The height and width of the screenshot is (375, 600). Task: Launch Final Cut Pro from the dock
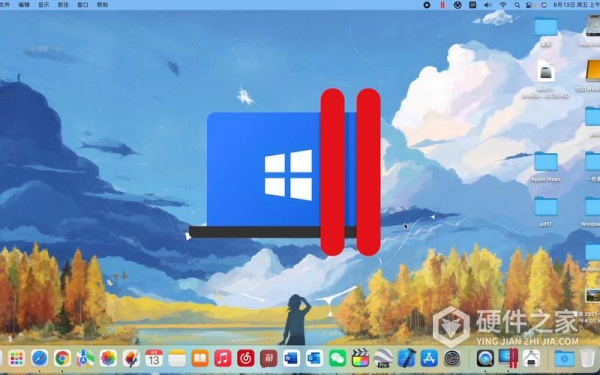tap(360, 359)
